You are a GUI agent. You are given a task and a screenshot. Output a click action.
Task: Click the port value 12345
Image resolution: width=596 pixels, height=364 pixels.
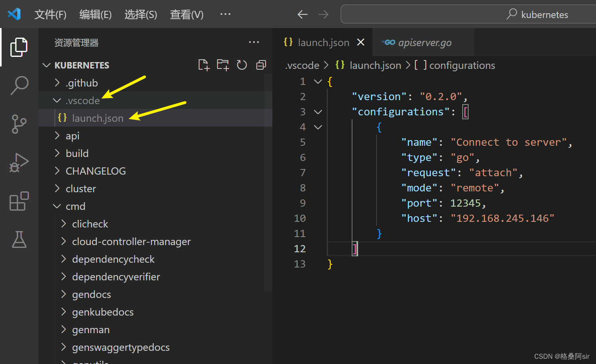pos(465,203)
